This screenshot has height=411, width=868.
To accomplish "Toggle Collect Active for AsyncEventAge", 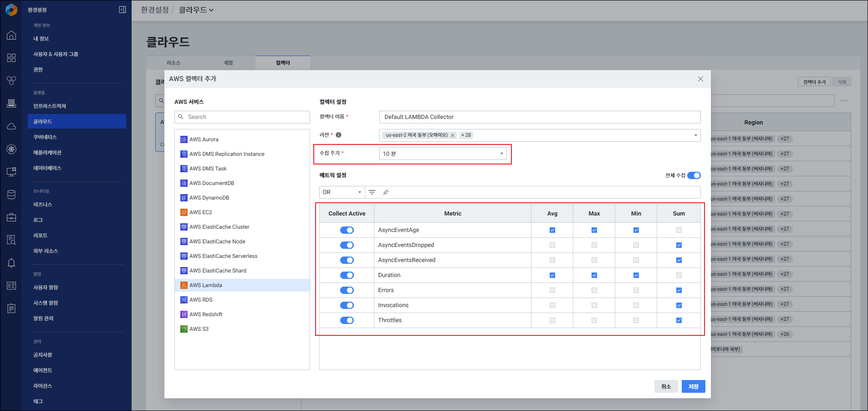I will pos(347,230).
